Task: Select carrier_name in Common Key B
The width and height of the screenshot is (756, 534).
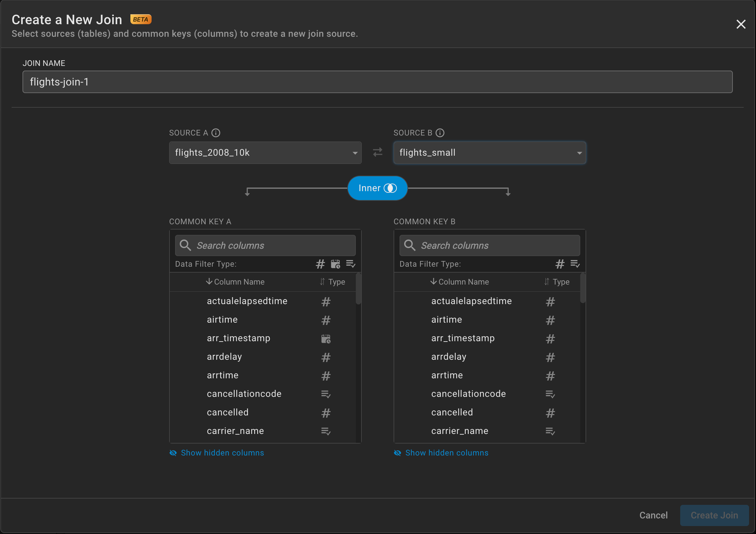Action: (460, 431)
